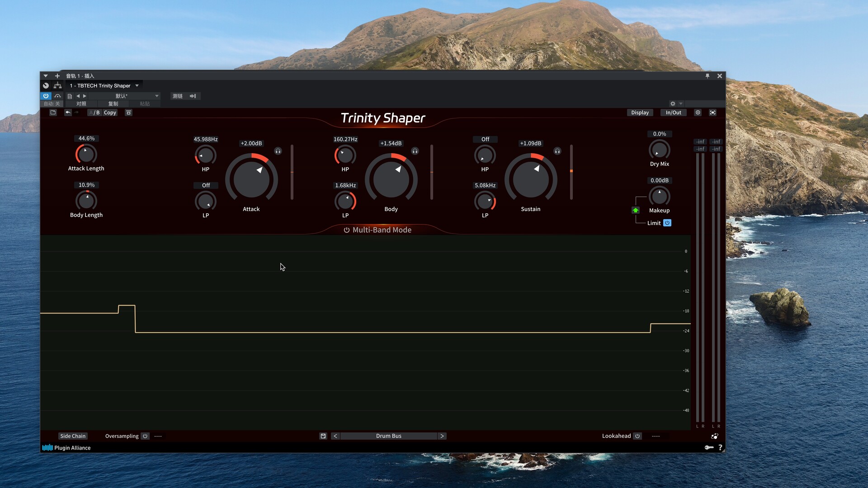Click the plugin power bypass button in host toolbar

tap(46, 96)
